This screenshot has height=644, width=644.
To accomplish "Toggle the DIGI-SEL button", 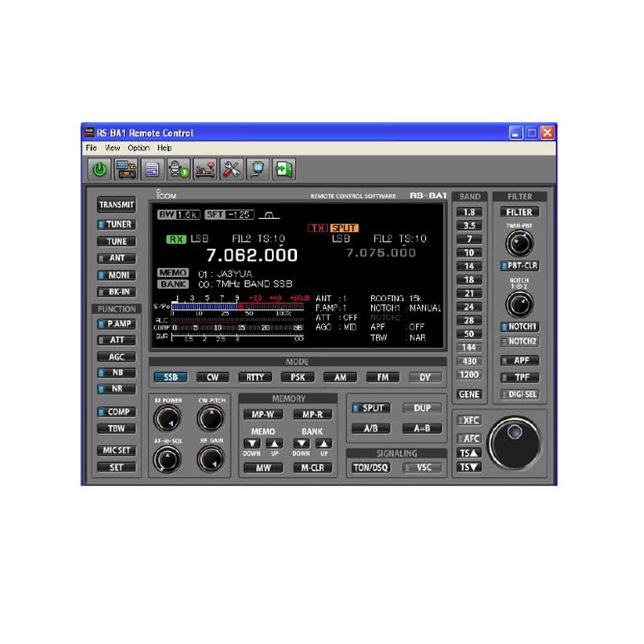I will [519, 394].
